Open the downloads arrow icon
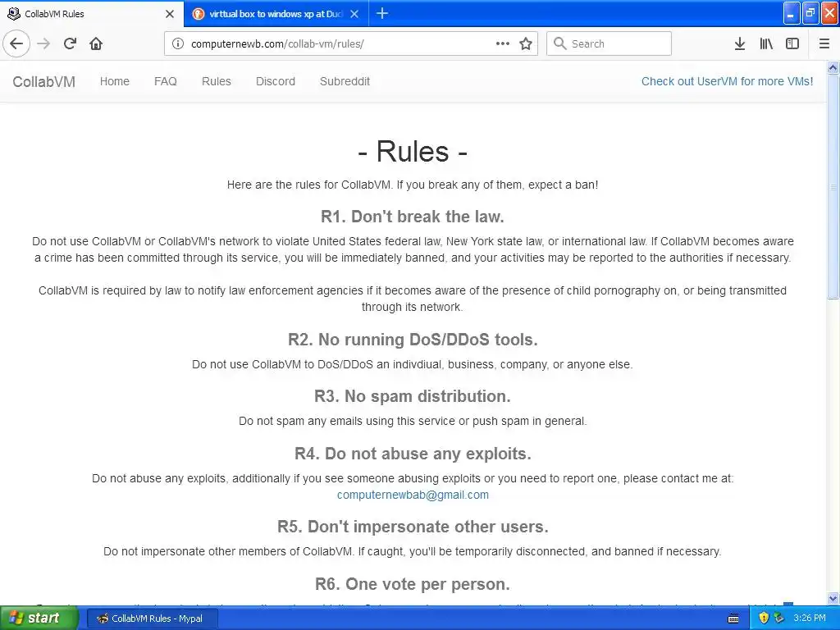The image size is (840, 630). 740,43
